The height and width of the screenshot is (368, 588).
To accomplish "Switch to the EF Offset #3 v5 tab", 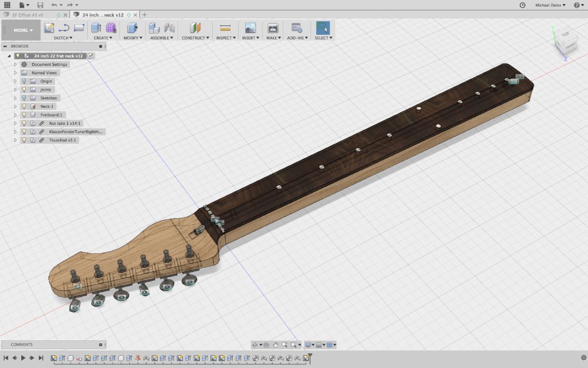I will point(28,15).
